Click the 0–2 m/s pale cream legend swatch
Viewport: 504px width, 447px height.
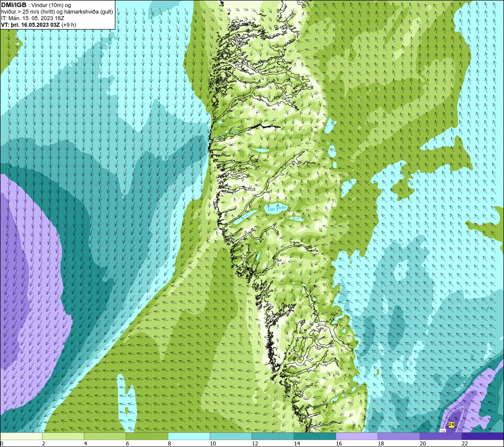[21, 436]
